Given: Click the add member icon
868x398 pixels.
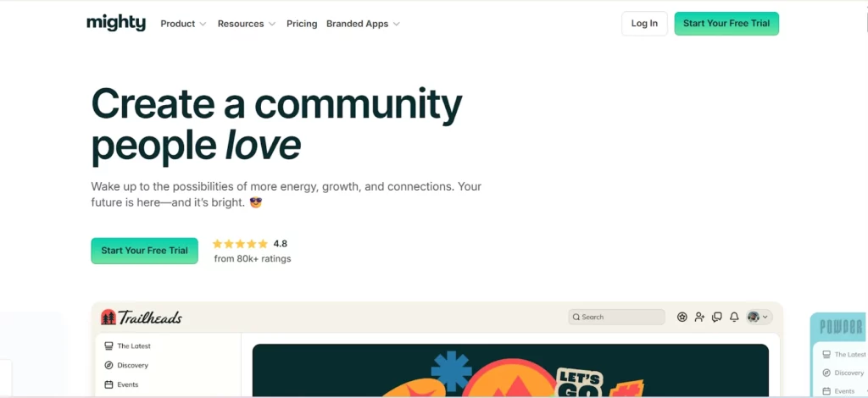Looking at the screenshot, I should (699, 317).
